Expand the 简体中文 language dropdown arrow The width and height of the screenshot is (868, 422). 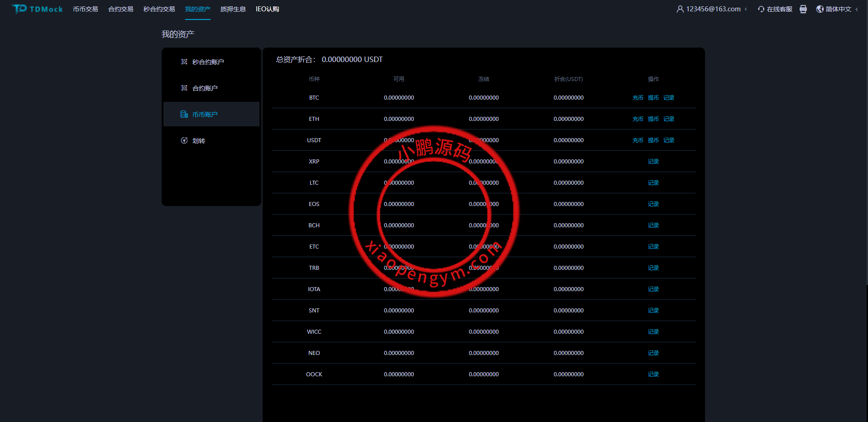tap(857, 9)
